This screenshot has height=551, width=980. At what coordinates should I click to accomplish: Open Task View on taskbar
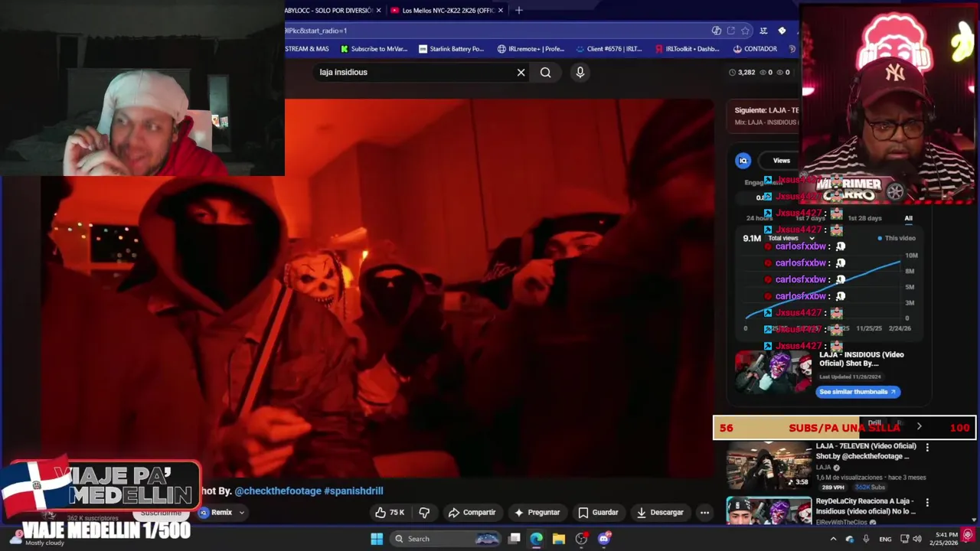(x=514, y=539)
